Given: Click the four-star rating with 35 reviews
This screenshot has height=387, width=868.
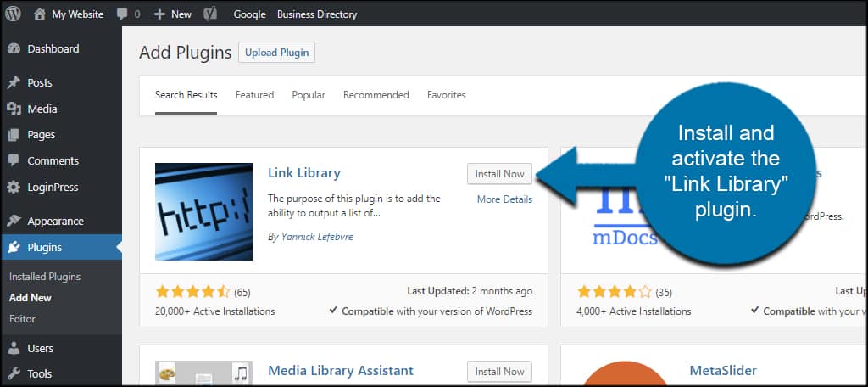Looking at the screenshot, I should (615, 292).
